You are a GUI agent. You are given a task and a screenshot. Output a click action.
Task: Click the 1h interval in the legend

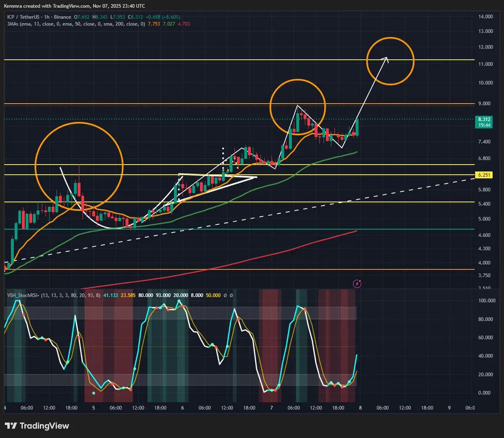tap(47, 17)
